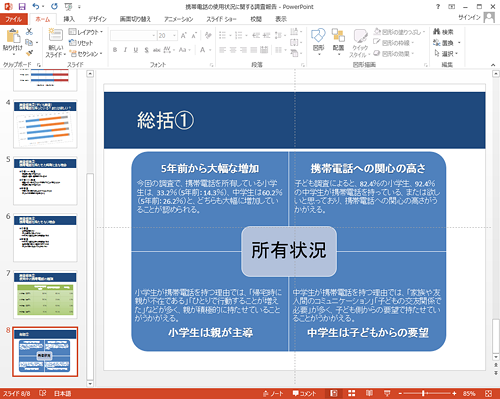The width and height of the screenshot is (500, 399).
Task: Select slide 7 thumbnail with green table
Action: [45, 295]
